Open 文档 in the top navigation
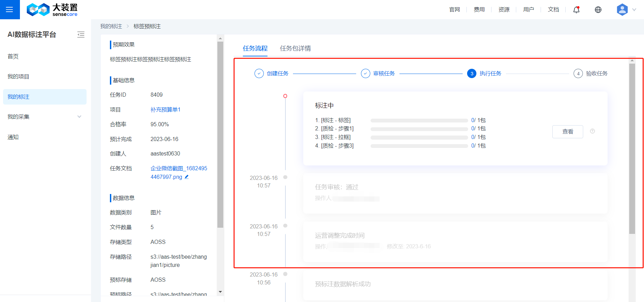Viewport: 644px width, 302px height. coord(553,10)
